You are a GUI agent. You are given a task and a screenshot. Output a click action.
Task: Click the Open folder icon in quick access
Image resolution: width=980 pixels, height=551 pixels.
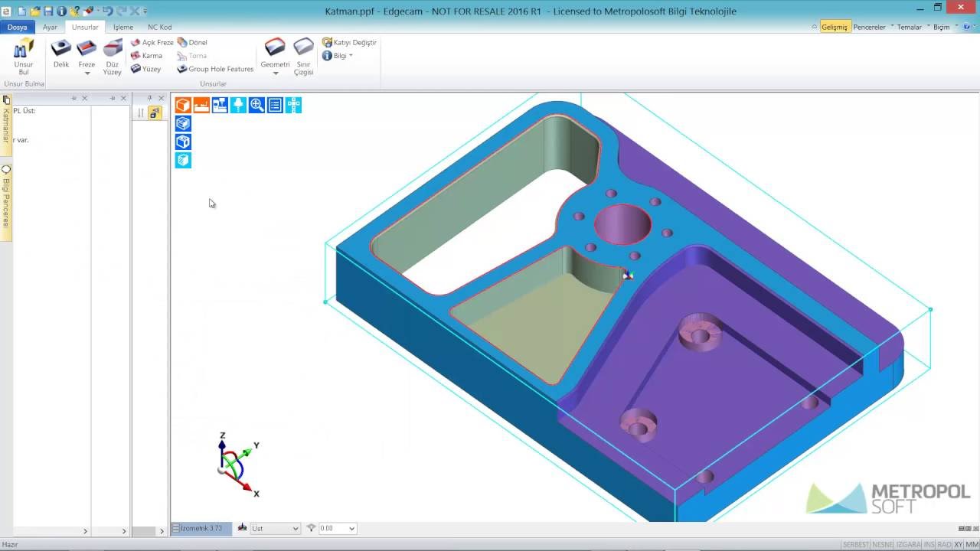point(34,11)
